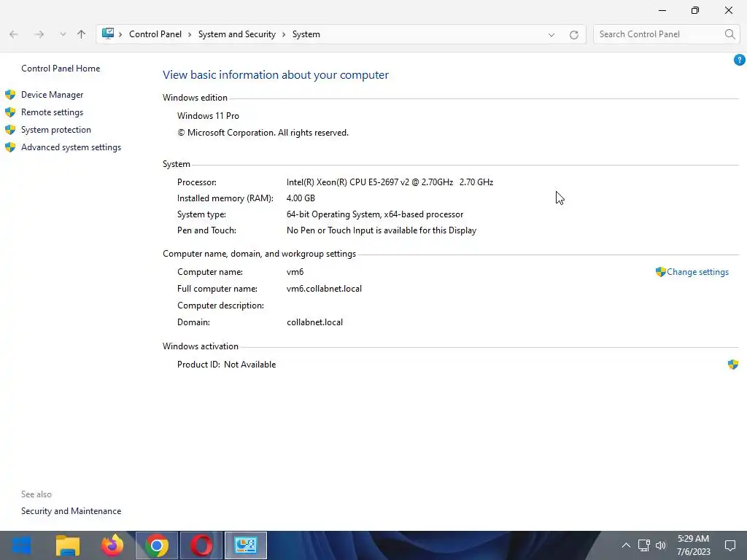Image resolution: width=747 pixels, height=560 pixels.
Task: Click Product ID: Not Available text
Action: coord(226,365)
